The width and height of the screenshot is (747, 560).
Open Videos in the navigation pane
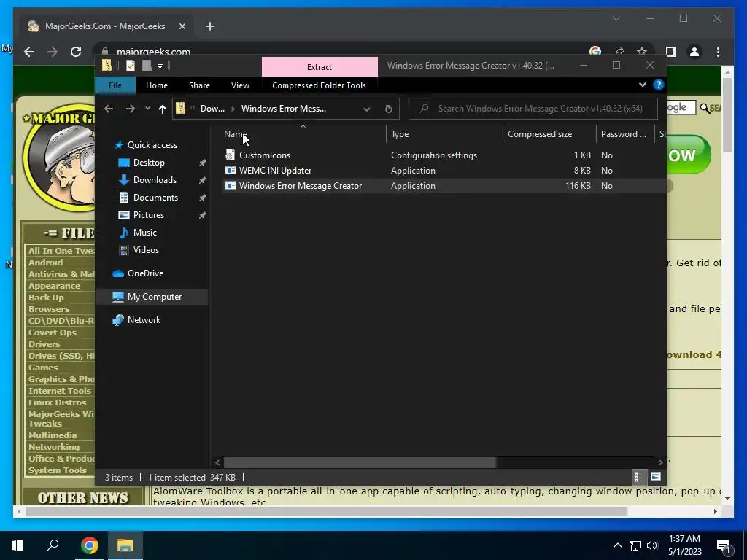coord(146,250)
